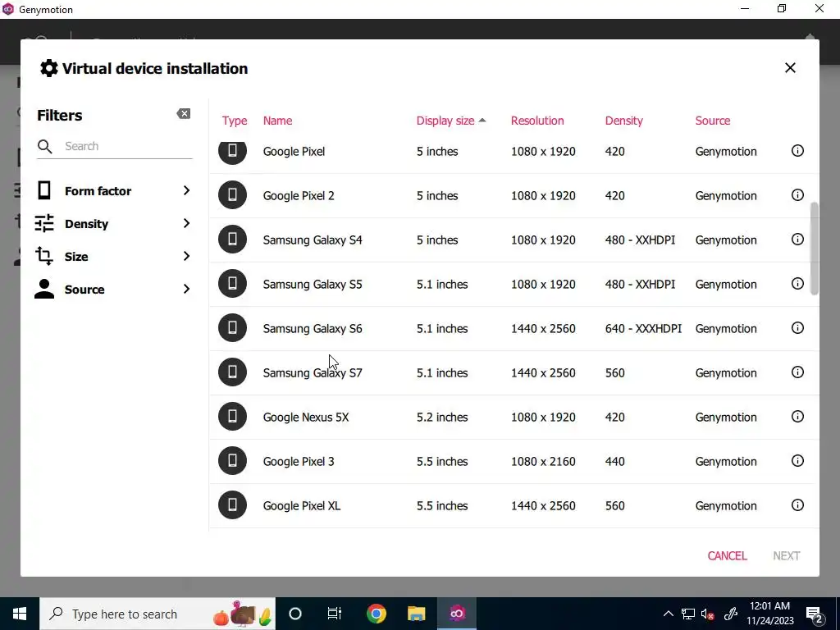Sort by Type column header
The image size is (840, 630).
(x=235, y=121)
